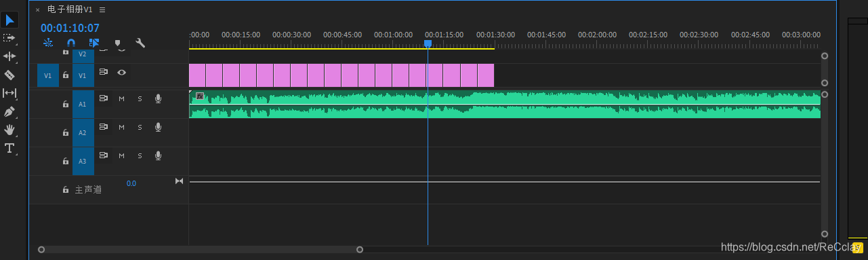Toggle A1 sync lock
Screen dimensions: 868x260
click(104, 98)
